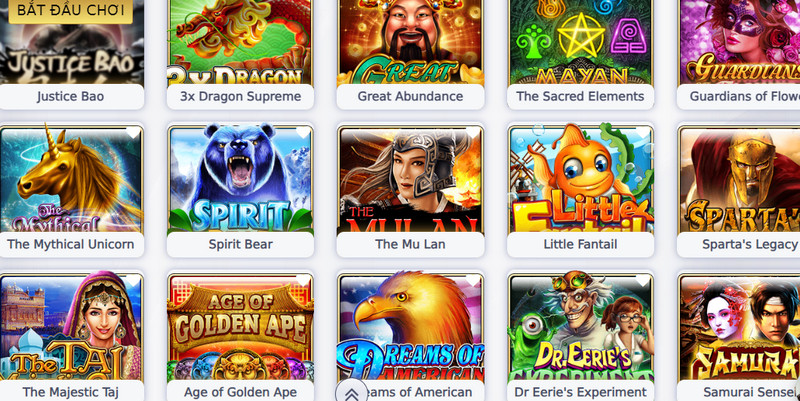Open the 3x Dragon Supreme game thumbnail
800x401 pixels.
tap(240, 42)
